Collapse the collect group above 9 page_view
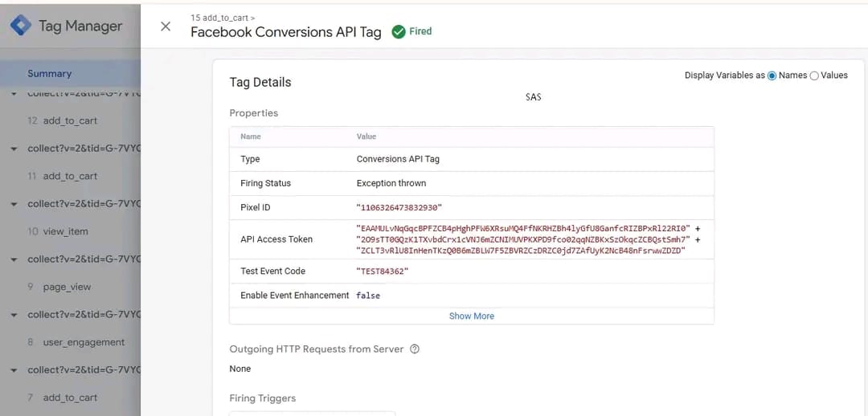Viewport: 868px width, 416px height. click(14, 259)
